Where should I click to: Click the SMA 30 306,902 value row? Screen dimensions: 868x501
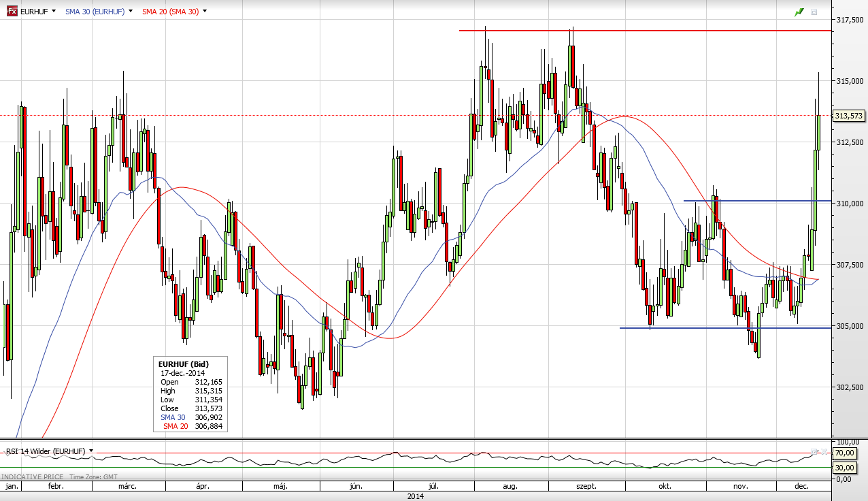tap(191, 417)
